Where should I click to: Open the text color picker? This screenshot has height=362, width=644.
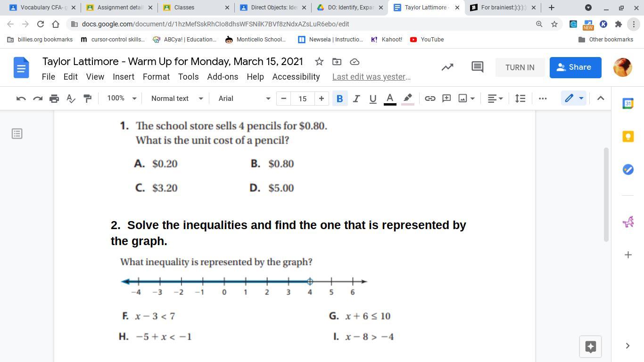point(390,99)
